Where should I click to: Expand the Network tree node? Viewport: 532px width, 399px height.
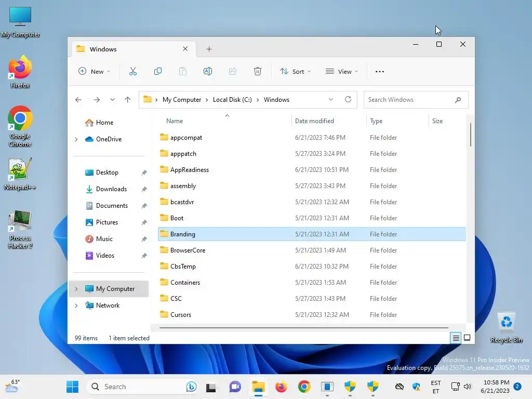(x=76, y=305)
